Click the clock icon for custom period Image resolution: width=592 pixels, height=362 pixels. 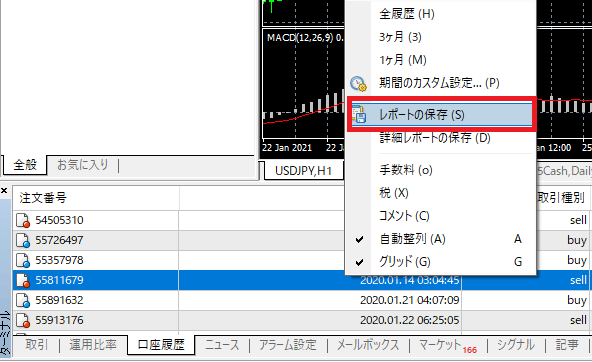click(358, 83)
